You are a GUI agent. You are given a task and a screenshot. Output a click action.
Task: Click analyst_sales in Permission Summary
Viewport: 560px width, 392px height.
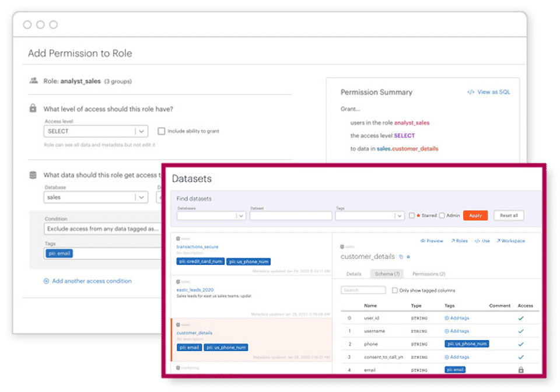click(412, 123)
